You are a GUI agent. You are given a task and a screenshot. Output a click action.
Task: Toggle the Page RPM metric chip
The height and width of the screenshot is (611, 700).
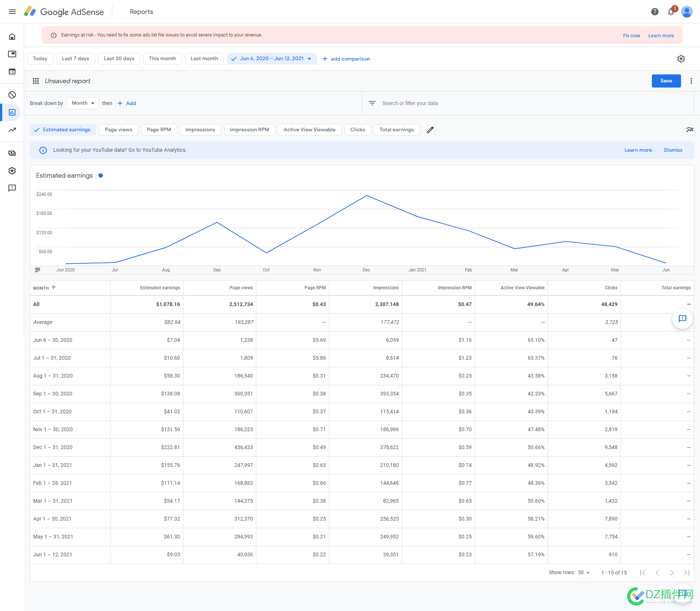click(x=159, y=130)
